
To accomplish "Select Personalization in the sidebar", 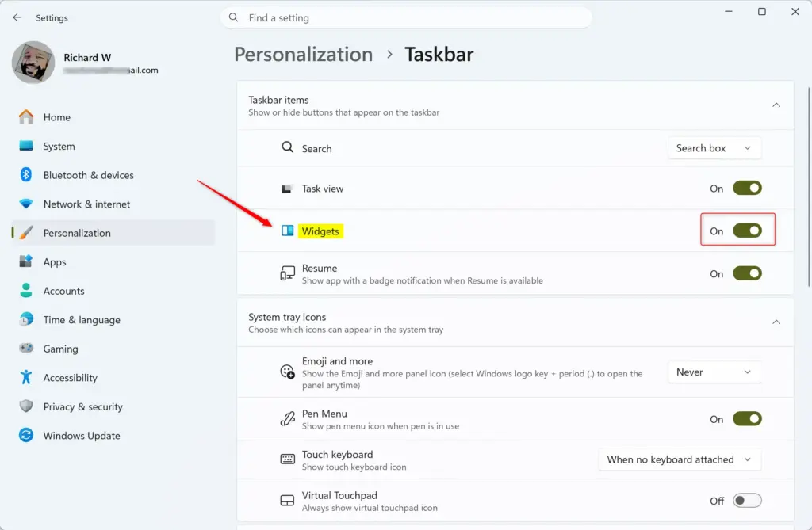I will (113, 233).
